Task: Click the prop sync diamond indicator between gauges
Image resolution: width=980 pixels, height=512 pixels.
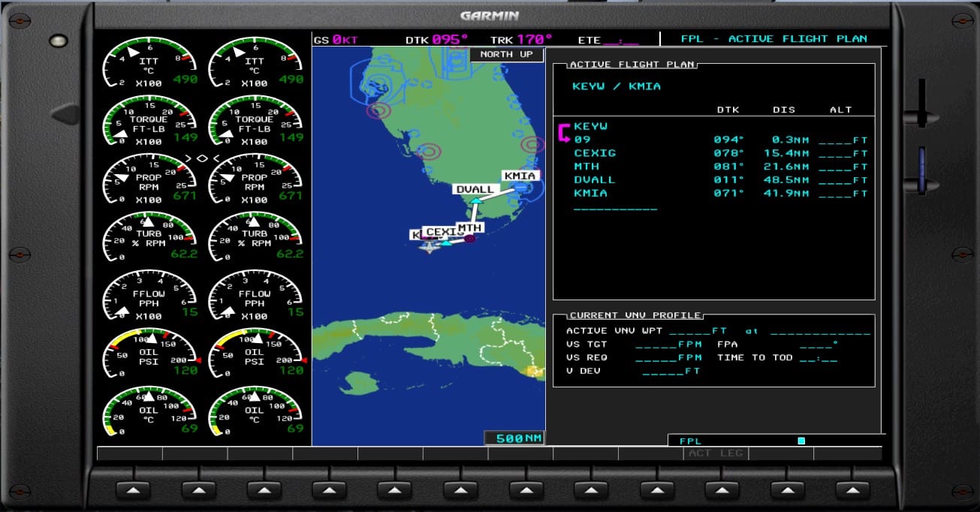Action: (203, 158)
